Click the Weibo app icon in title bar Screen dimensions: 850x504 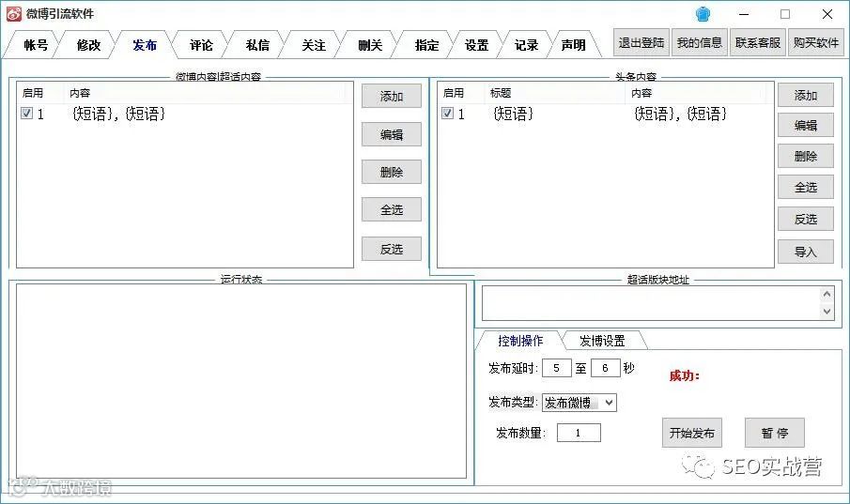point(13,14)
